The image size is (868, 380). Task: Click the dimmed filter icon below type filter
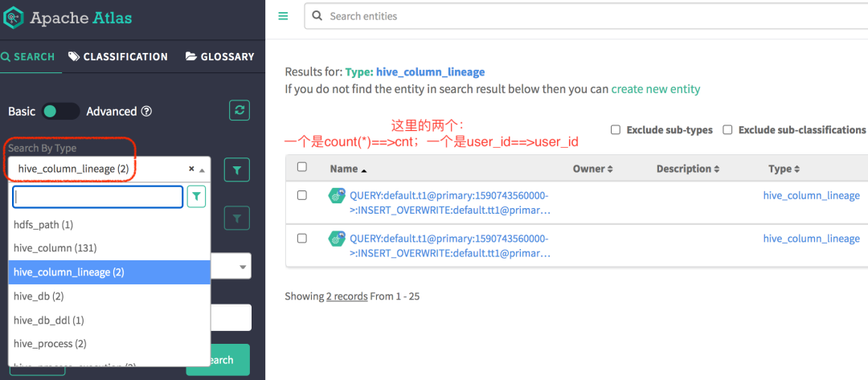coord(237,218)
